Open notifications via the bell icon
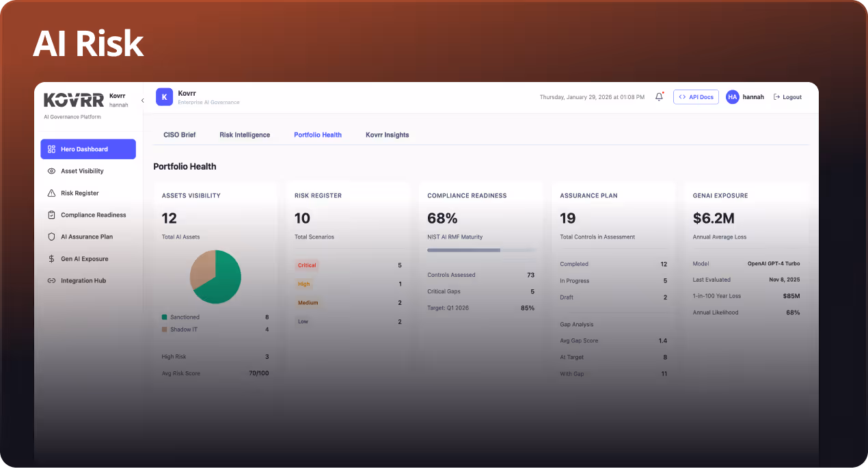Viewport: 868px width, 469px height. tap(657, 96)
